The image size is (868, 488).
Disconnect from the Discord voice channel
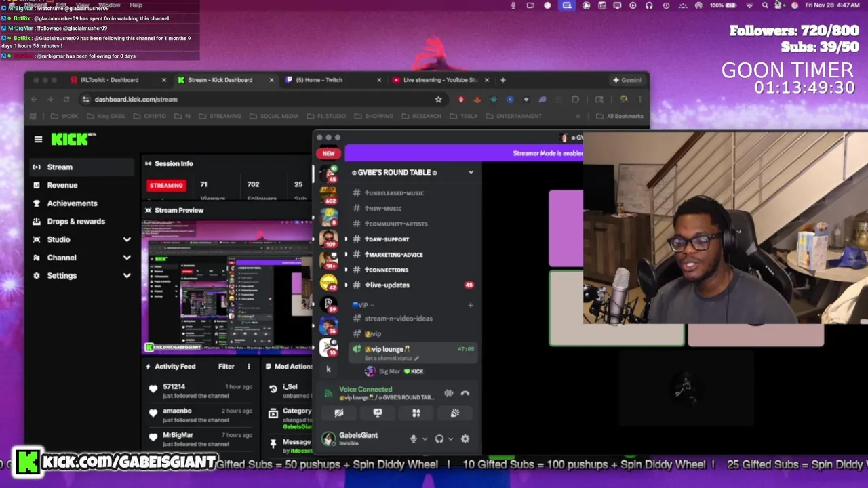pos(465,393)
